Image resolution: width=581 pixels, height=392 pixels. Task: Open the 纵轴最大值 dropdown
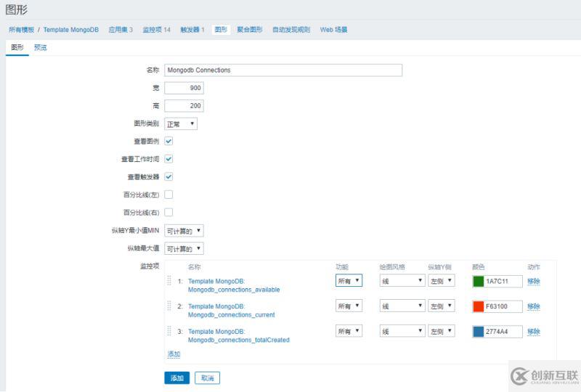[x=184, y=248]
